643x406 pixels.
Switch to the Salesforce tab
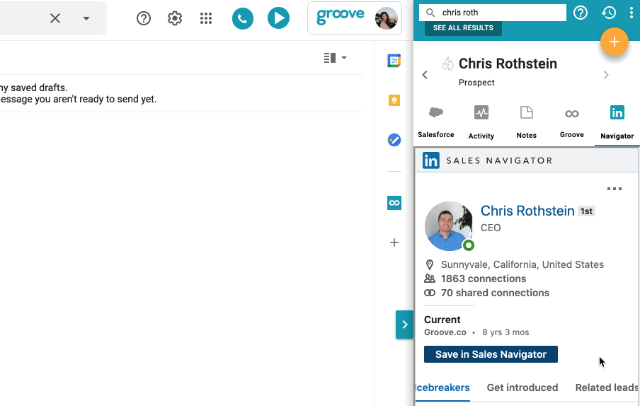coord(436,122)
